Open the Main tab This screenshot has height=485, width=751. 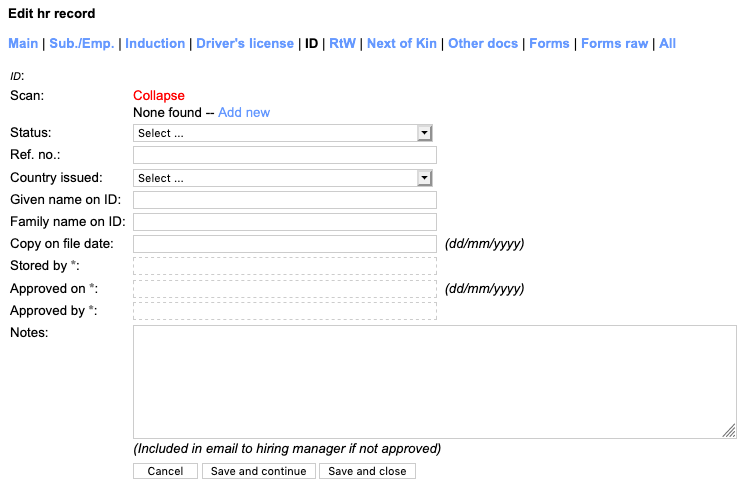23,44
